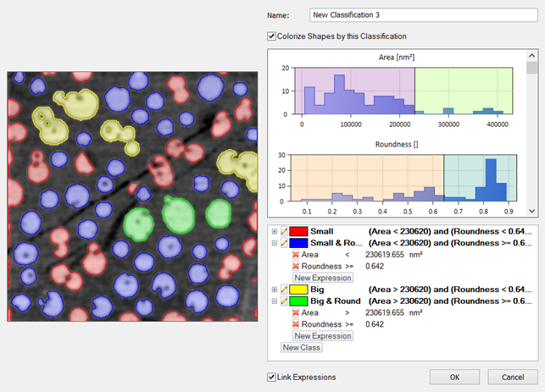Open the yellow color swatch of Big class
The image size is (545, 392).
click(300, 290)
